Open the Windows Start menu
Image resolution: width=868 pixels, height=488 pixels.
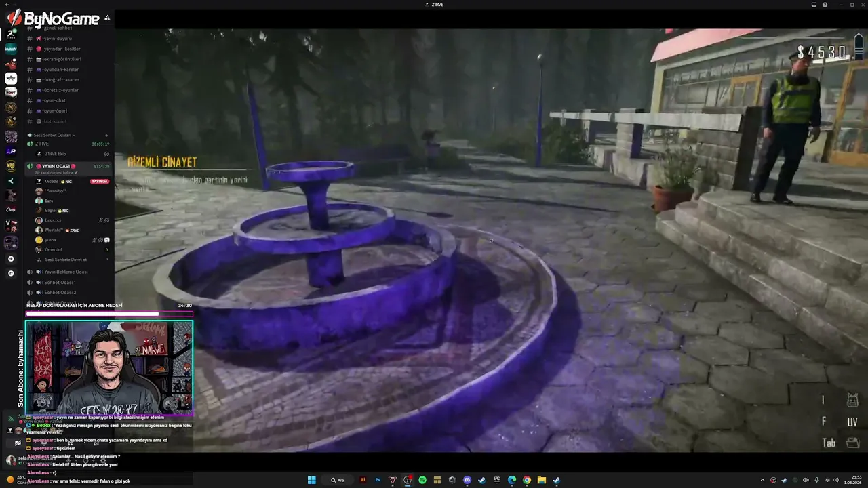point(312,480)
